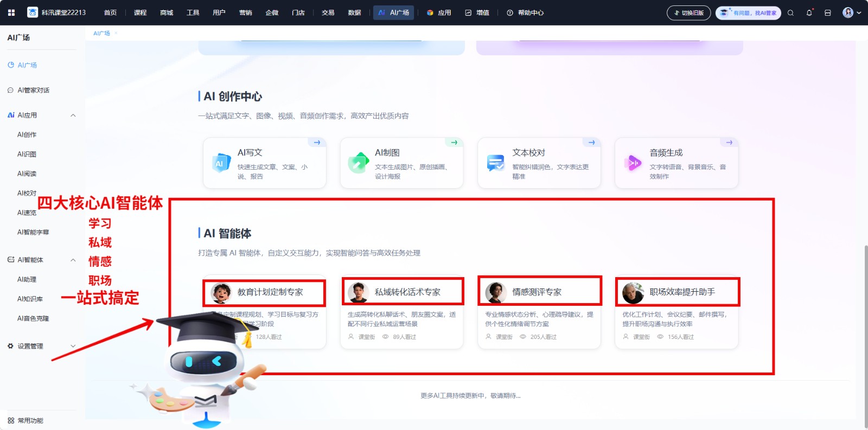868x430 pixels.
Task: Click 常用功能 at sidebar bottom
Action: [x=25, y=420]
